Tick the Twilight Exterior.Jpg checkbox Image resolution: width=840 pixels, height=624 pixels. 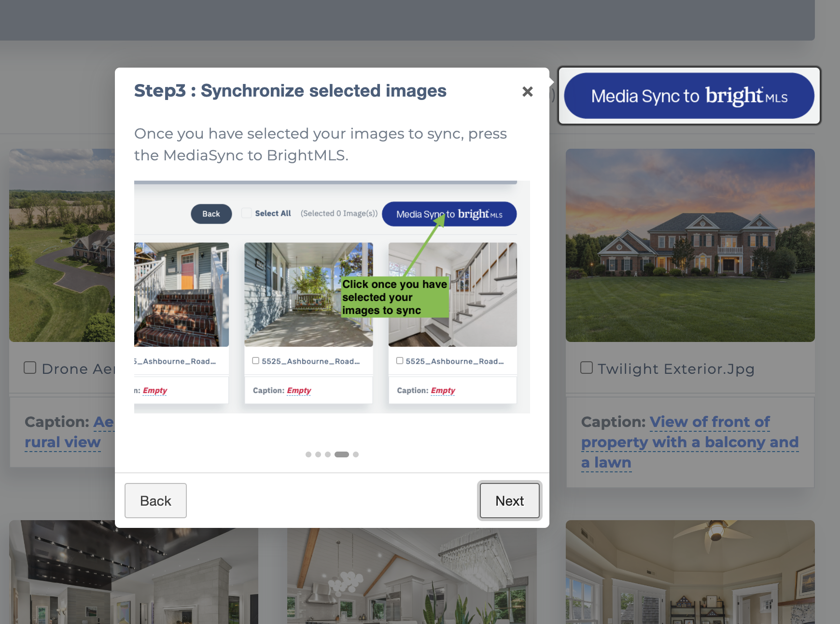[587, 368]
